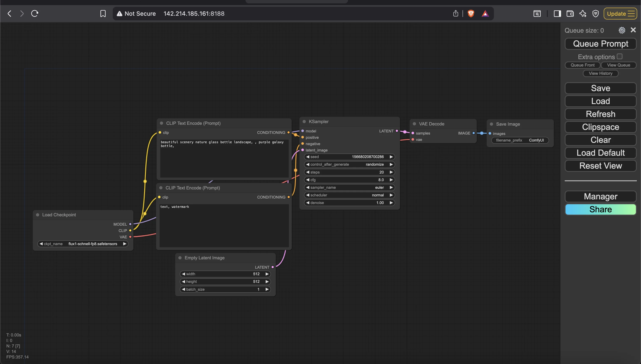Viewport: 641px width, 364px height.
Task: Open Brave Shields panel
Action: [x=471, y=14]
